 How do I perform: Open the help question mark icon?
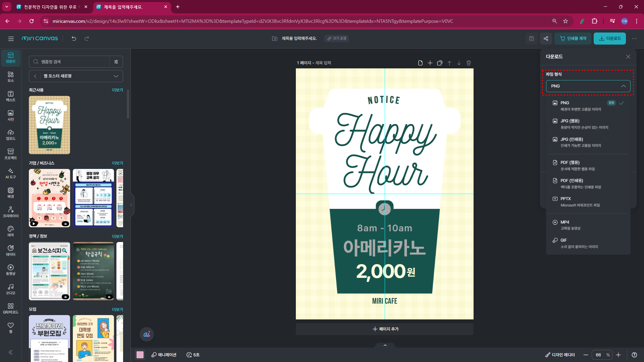634,355
